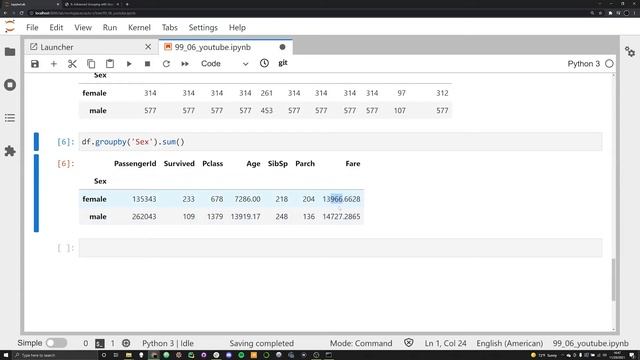
Task: Click male PassengerId sum 262043
Action: click(144, 216)
